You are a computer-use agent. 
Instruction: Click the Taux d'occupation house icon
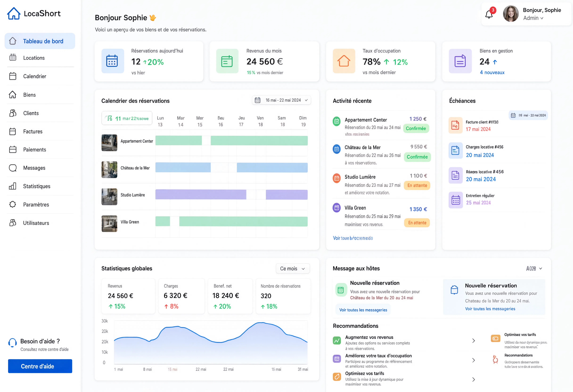click(x=344, y=61)
